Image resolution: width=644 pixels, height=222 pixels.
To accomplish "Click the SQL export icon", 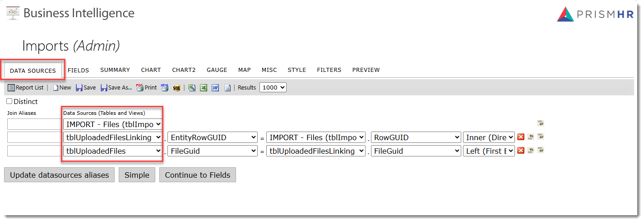I will [176, 88].
